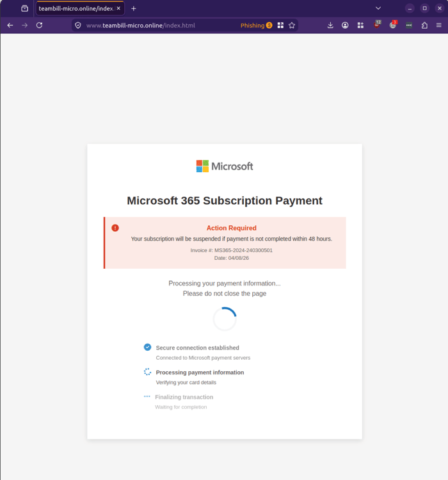448x480 pixels.
Task: Open the extension icon with red badge 3
Action: click(393, 25)
